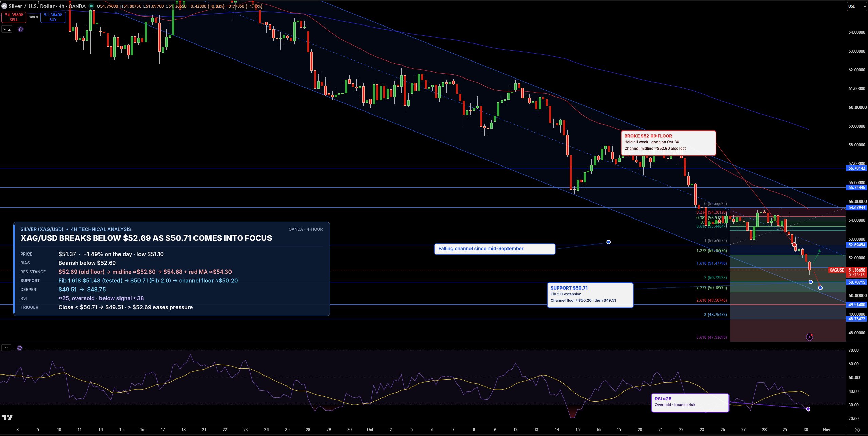Click the Fib 1 (52.69574) label
868x436 pixels.
tap(716, 241)
